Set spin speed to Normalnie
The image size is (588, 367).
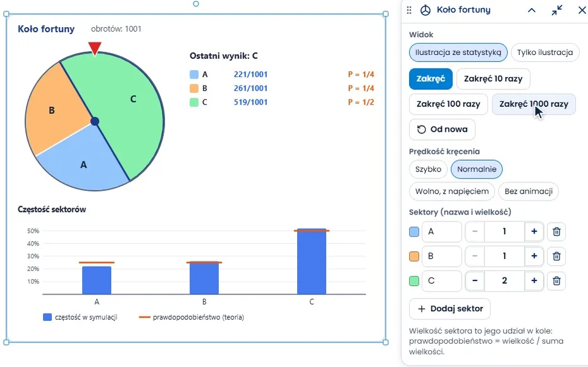coord(477,169)
